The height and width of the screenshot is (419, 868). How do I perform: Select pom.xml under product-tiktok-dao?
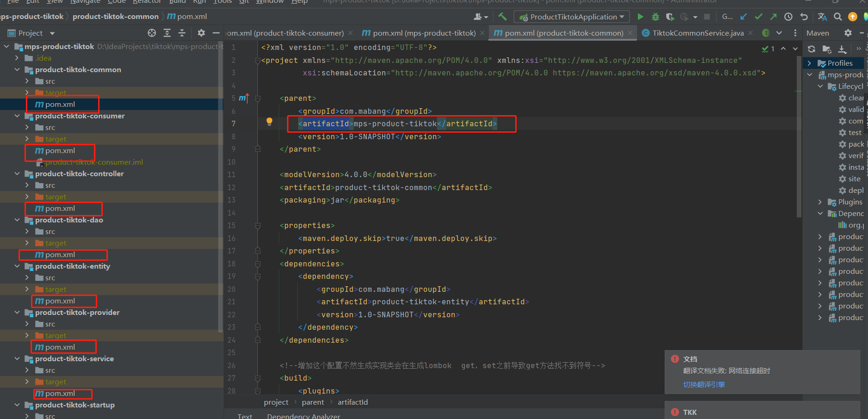[x=60, y=255]
